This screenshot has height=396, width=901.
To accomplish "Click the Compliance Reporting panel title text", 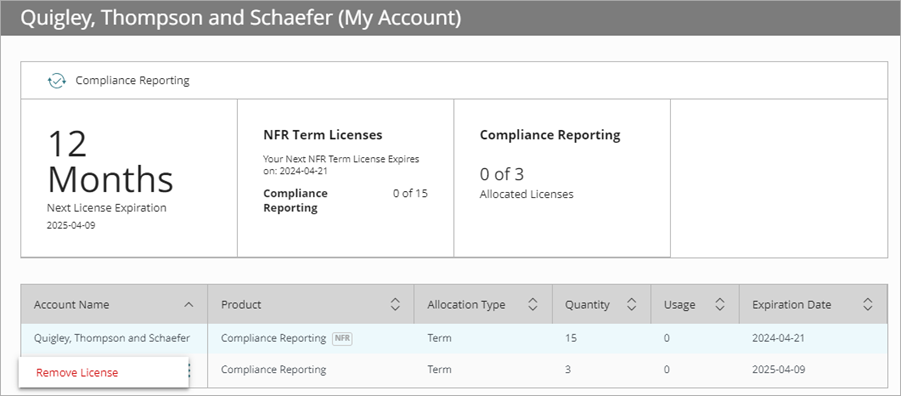I will 132,80.
